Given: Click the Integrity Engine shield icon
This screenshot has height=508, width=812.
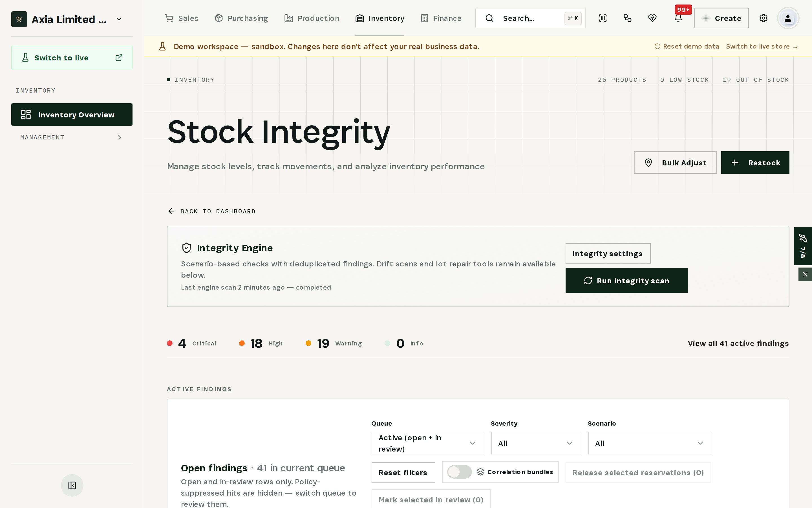Looking at the screenshot, I should (x=187, y=248).
